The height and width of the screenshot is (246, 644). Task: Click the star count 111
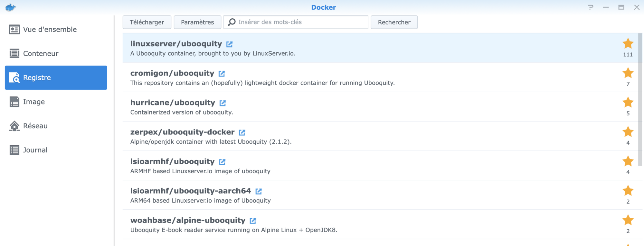[x=628, y=55]
